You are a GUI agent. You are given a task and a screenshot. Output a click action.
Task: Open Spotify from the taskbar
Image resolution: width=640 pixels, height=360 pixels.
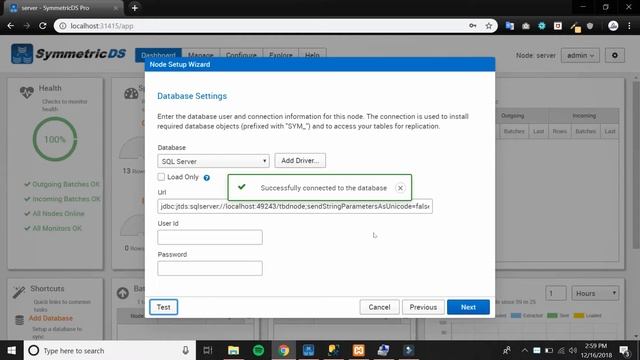tap(258, 350)
